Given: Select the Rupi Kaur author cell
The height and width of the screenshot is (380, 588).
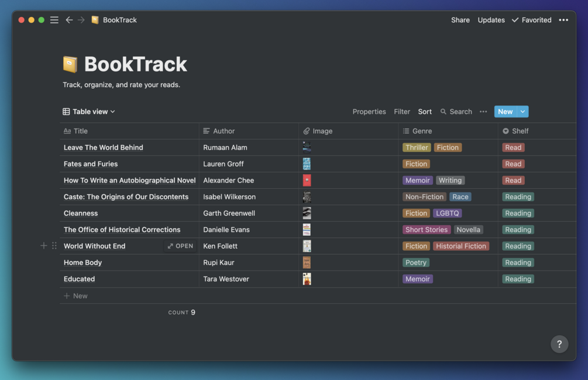Looking at the screenshot, I should [249, 262].
